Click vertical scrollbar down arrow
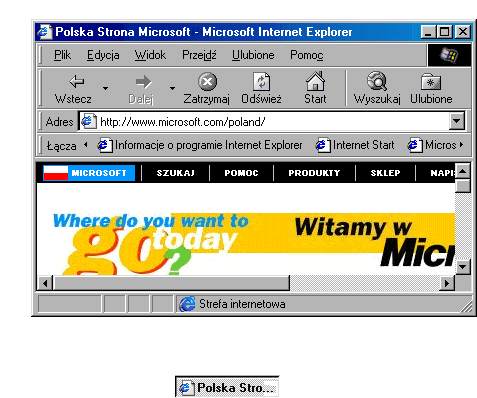The width and height of the screenshot is (477, 398). click(x=463, y=267)
